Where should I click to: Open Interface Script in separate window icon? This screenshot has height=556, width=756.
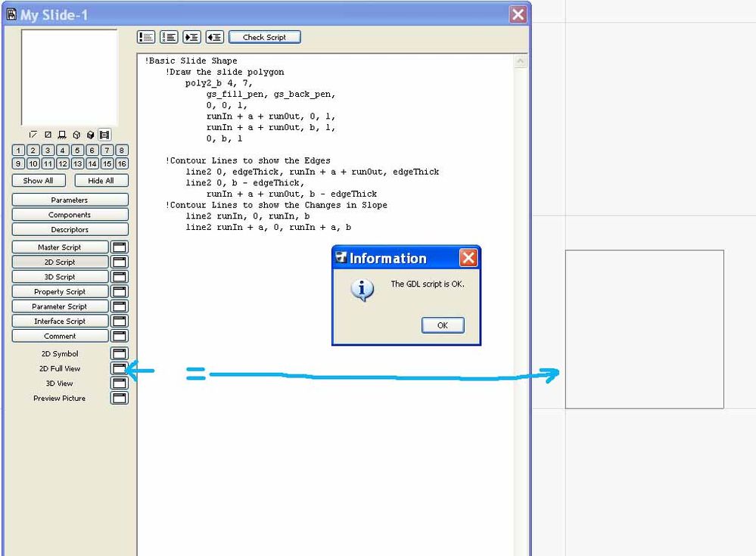pyautogui.click(x=120, y=321)
